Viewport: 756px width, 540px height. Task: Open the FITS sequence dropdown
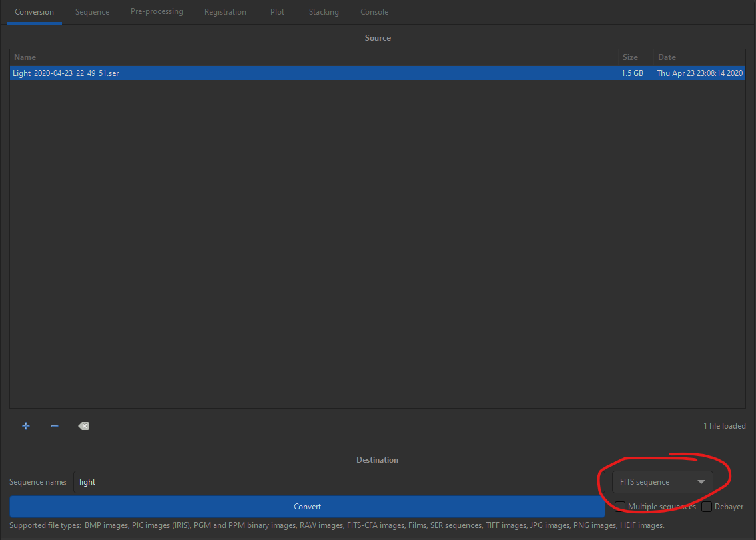(x=663, y=482)
